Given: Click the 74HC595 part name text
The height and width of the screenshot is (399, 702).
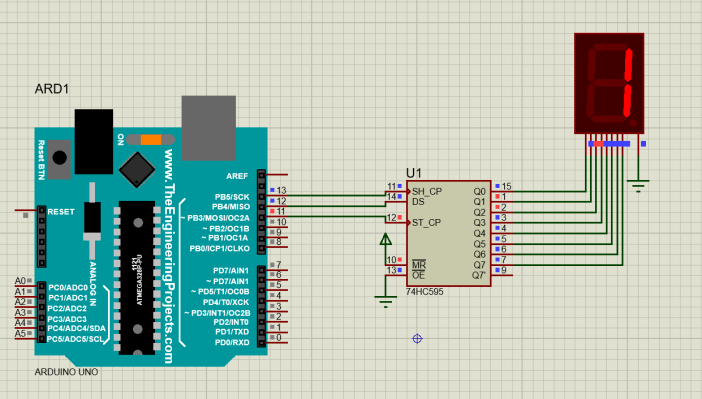Looking at the screenshot, I should pyautogui.click(x=424, y=292).
